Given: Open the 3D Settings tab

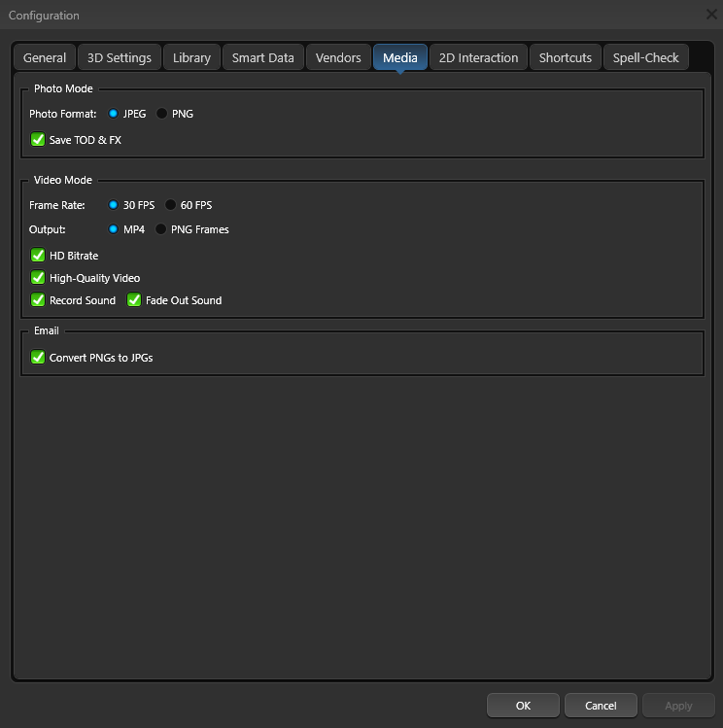Looking at the screenshot, I should 120,57.
